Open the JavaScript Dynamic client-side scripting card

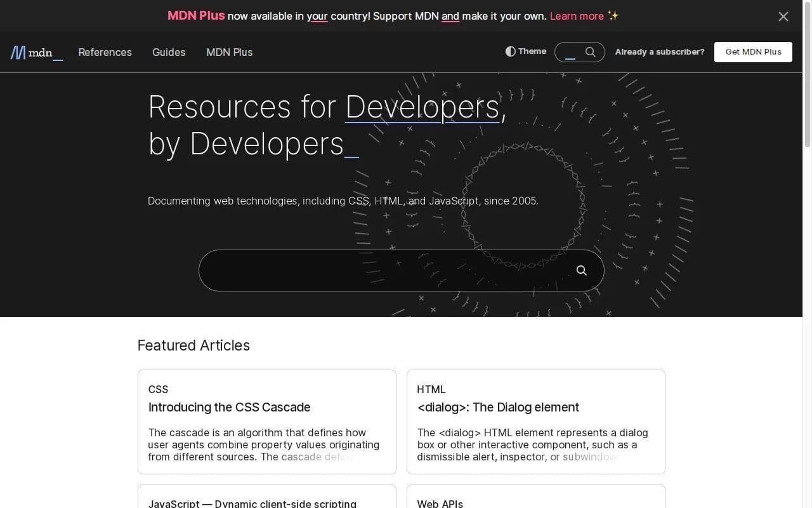252,504
